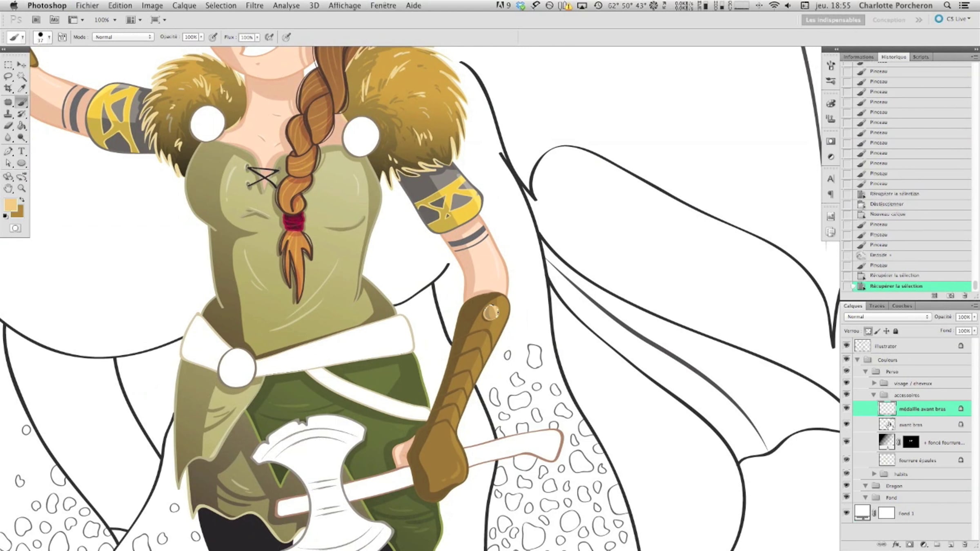The image size is (980, 551).
Task: Hide the avant bras layer
Action: coord(846,424)
